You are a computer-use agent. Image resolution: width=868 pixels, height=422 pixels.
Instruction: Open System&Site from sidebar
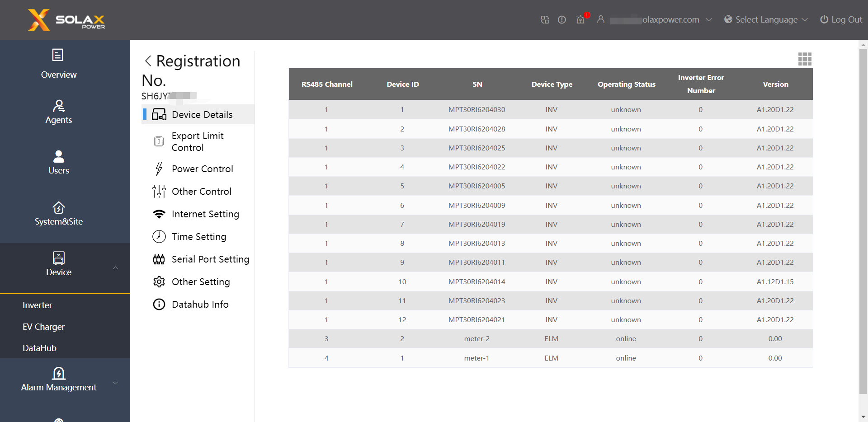(x=58, y=213)
